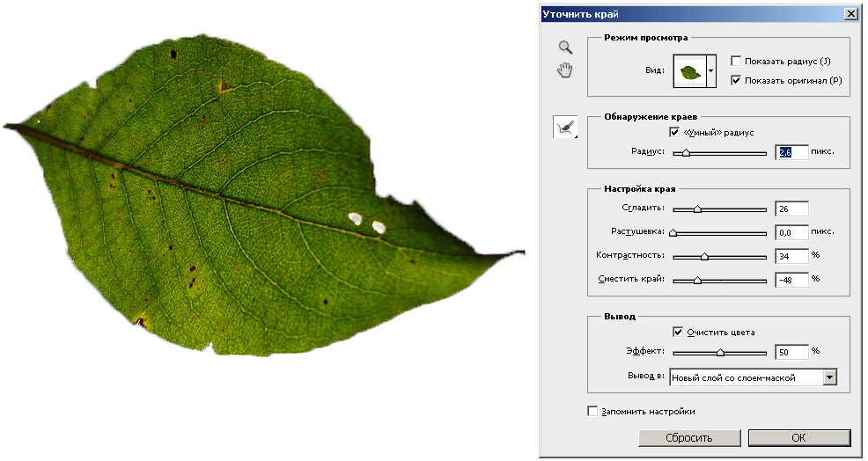Click the Сместить край slider handle
Viewport: 868px width, 461px height.
(x=697, y=281)
